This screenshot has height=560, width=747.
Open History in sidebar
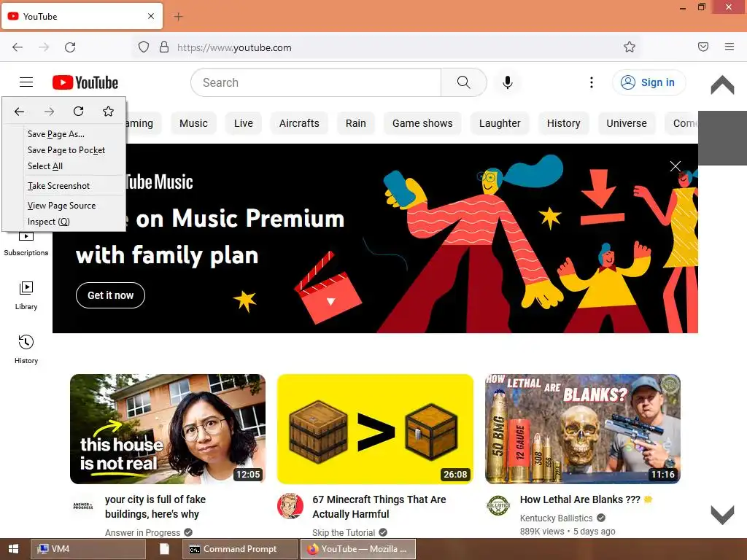(x=26, y=349)
